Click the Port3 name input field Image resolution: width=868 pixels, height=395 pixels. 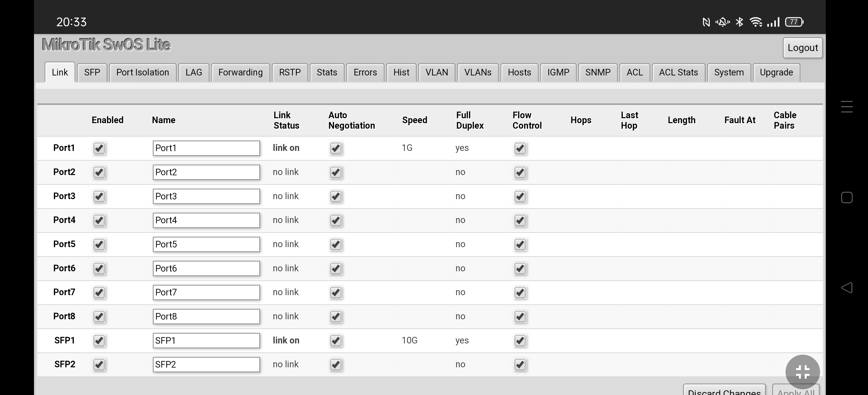[x=206, y=196]
